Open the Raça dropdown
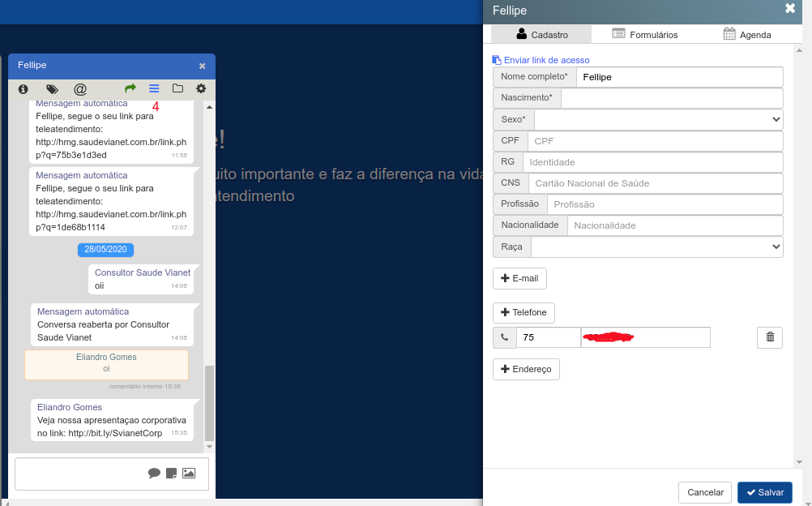Screen dimensions: 812x506 click(x=656, y=247)
